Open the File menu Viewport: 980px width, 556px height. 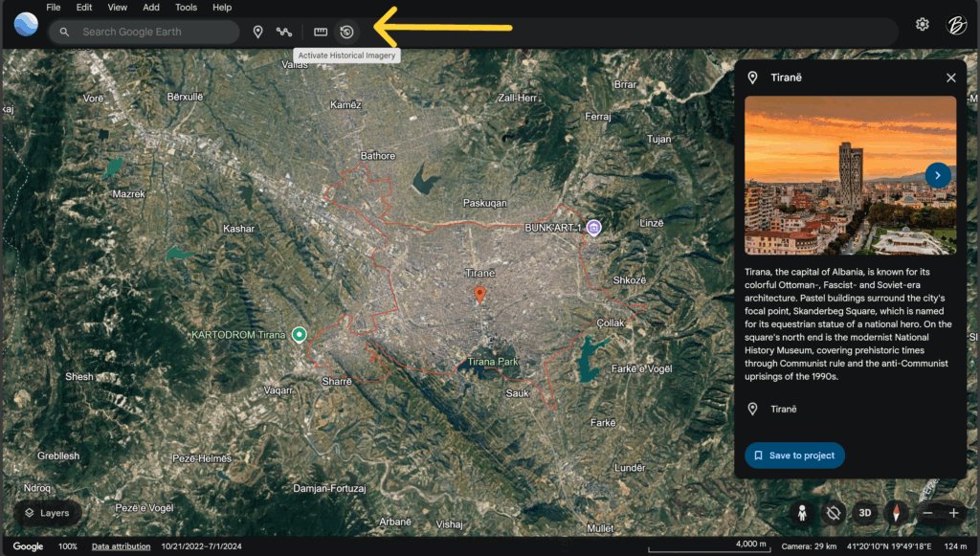[54, 8]
